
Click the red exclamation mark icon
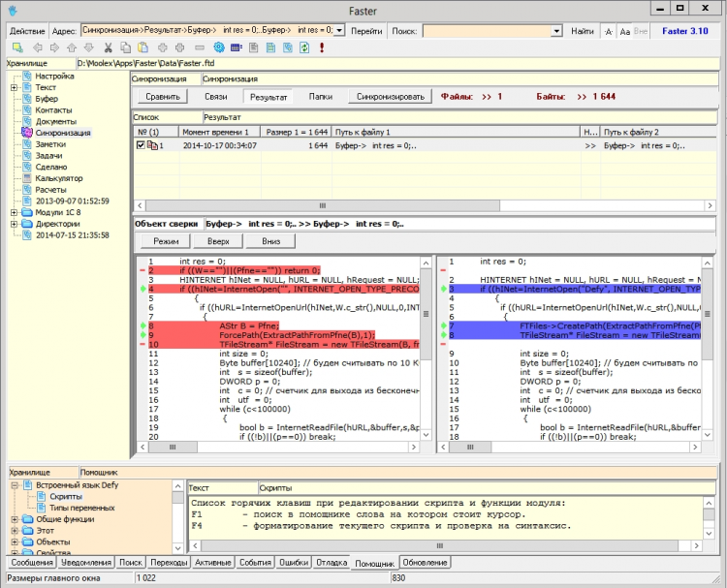[321, 47]
